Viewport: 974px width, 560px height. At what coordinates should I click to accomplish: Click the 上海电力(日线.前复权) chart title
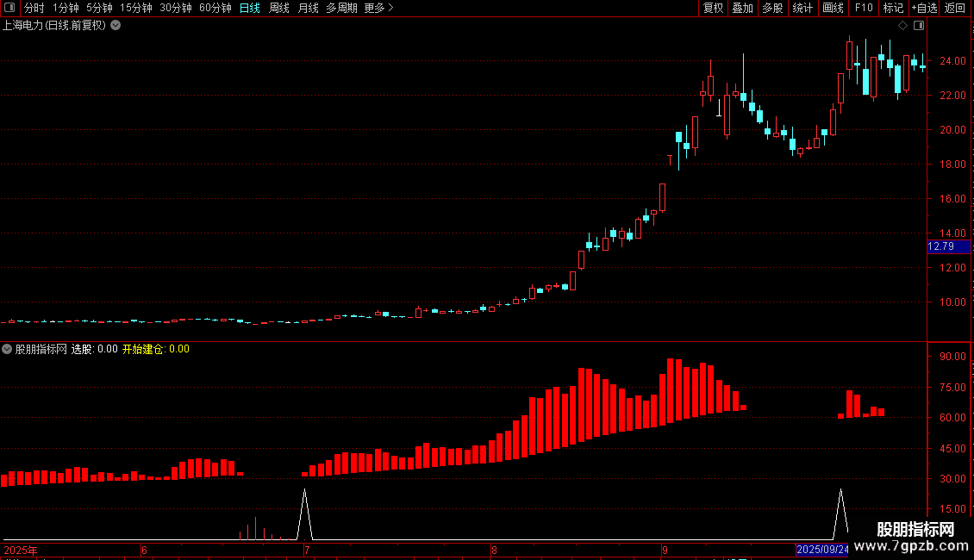[54, 26]
